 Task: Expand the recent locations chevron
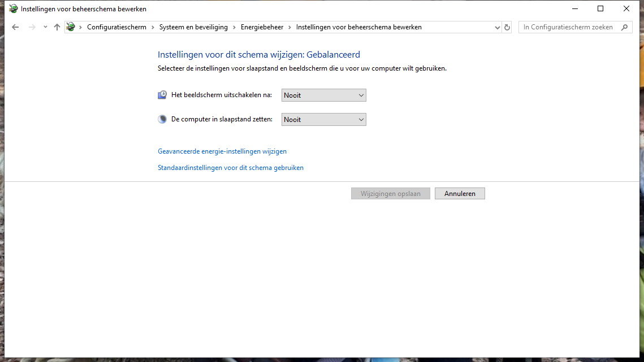click(x=45, y=27)
